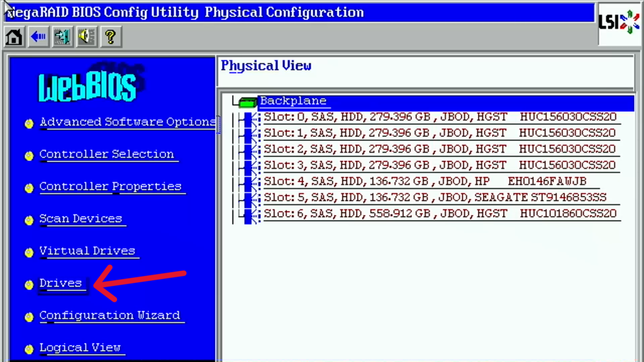
Task: Click the LSI logo
Action: (619, 22)
